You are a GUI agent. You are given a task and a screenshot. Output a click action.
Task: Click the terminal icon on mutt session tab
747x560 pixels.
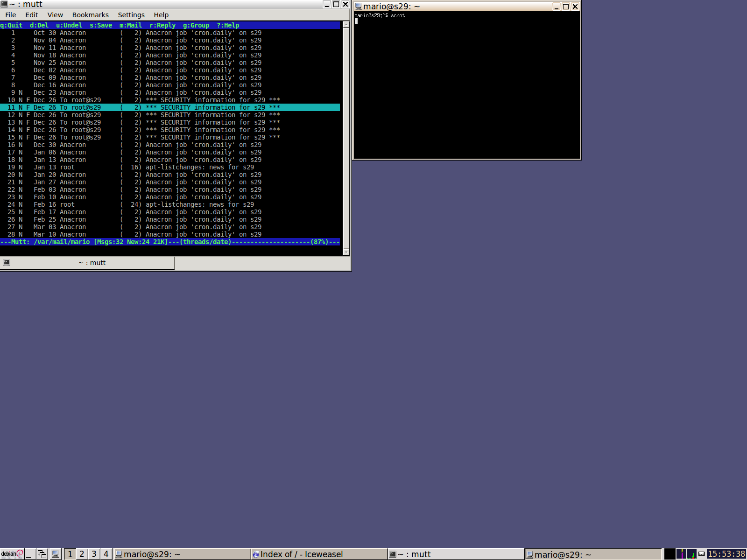(7, 263)
